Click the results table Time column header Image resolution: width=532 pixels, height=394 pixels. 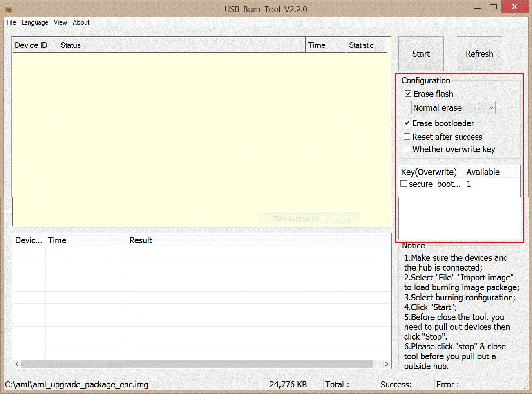coord(86,240)
